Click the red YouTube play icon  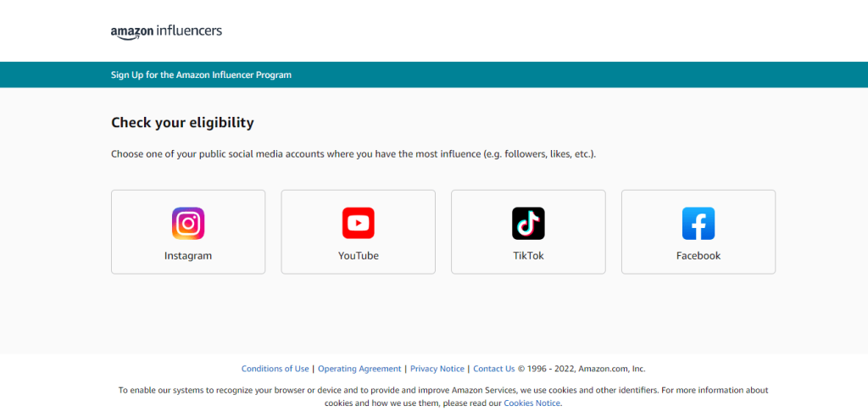(x=359, y=223)
